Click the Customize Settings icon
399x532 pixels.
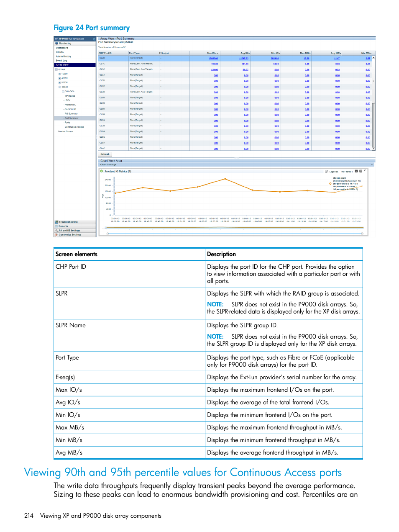pos(56,235)
